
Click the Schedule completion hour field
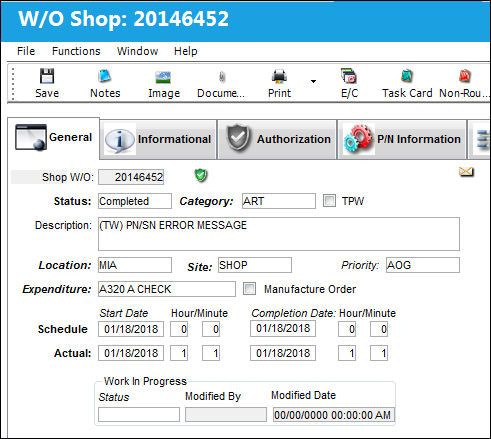pyautogui.click(x=347, y=329)
